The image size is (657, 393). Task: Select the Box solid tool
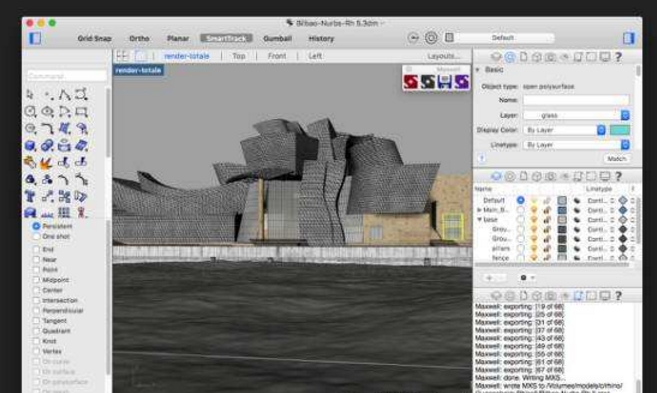click(x=30, y=146)
